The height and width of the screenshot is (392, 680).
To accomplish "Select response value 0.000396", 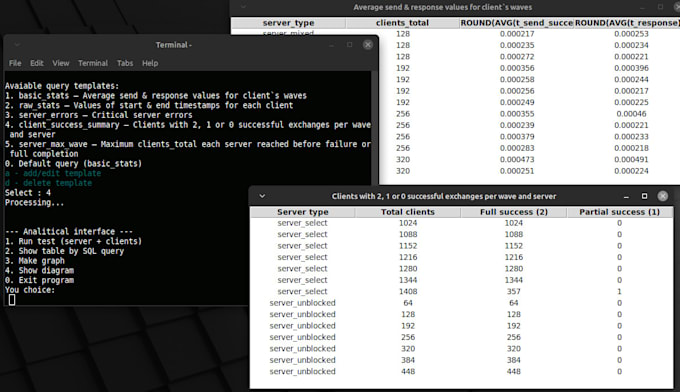I will click(631, 68).
